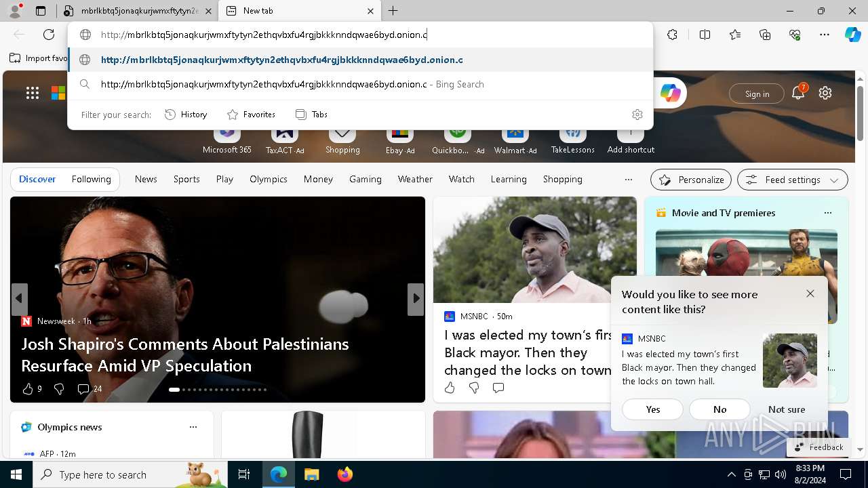Open Browser essentials heart icon
868x488 pixels.
[x=795, y=35]
